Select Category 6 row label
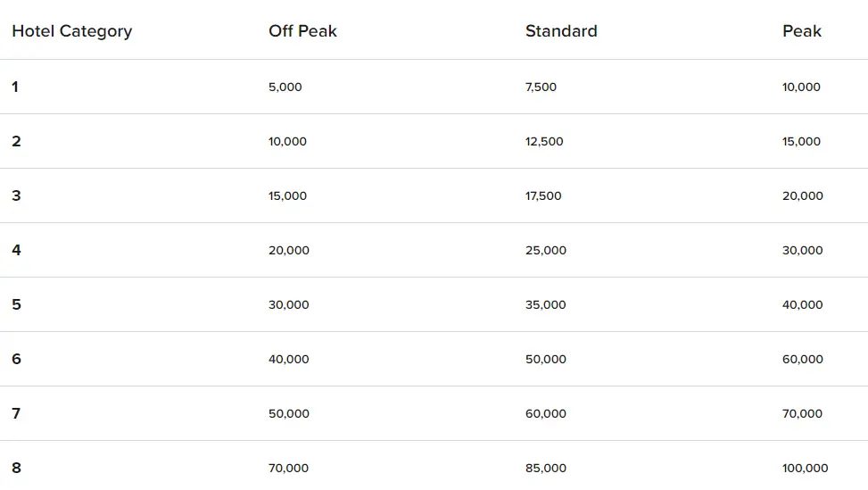 [x=16, y=359]
